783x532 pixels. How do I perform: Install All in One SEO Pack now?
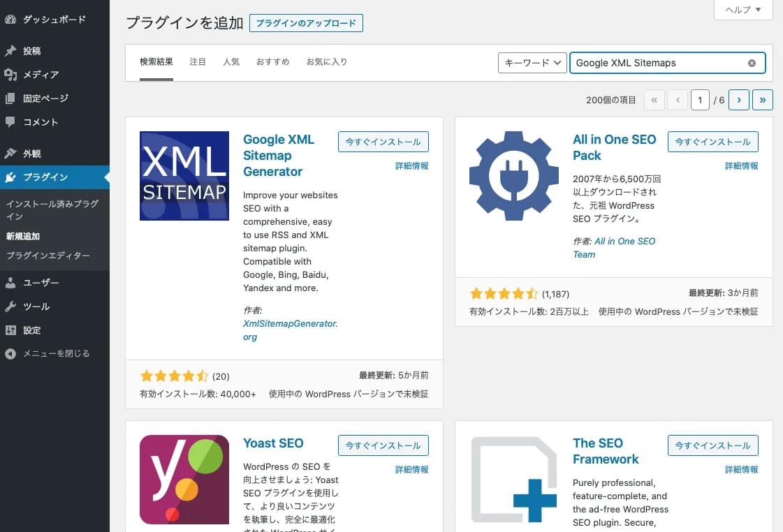pos(712,142)
